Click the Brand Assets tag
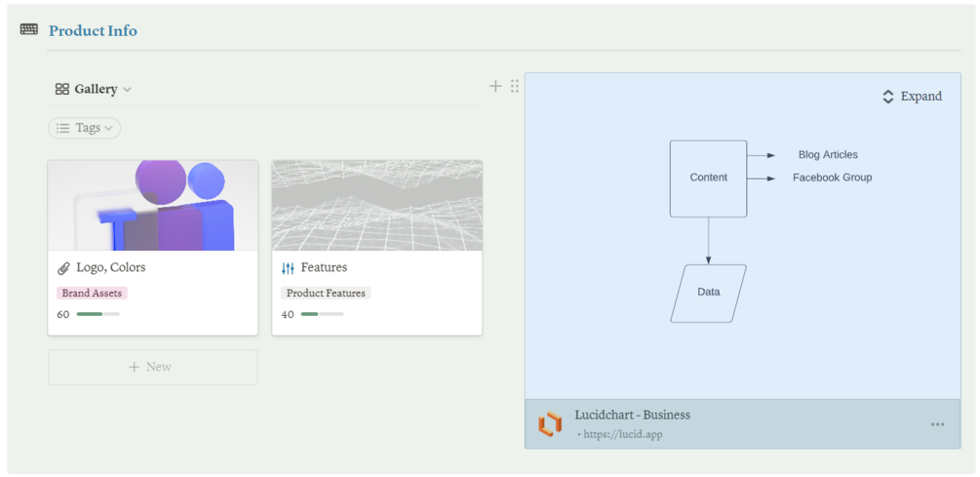 click(x=92, y=293)
